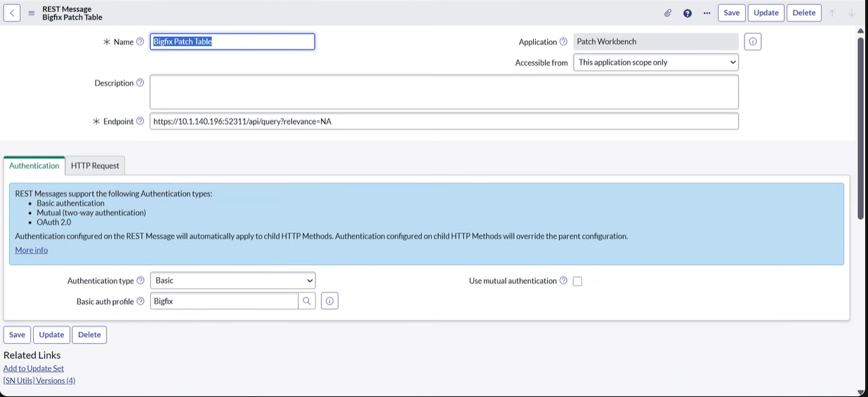Click into the Endpoint URL field
This screenshot has height=397, width=868.
tap(444, 121)
